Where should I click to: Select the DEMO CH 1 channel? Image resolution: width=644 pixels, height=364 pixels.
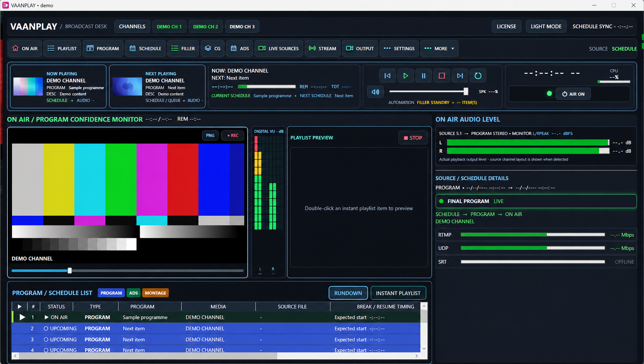(169, 27)
